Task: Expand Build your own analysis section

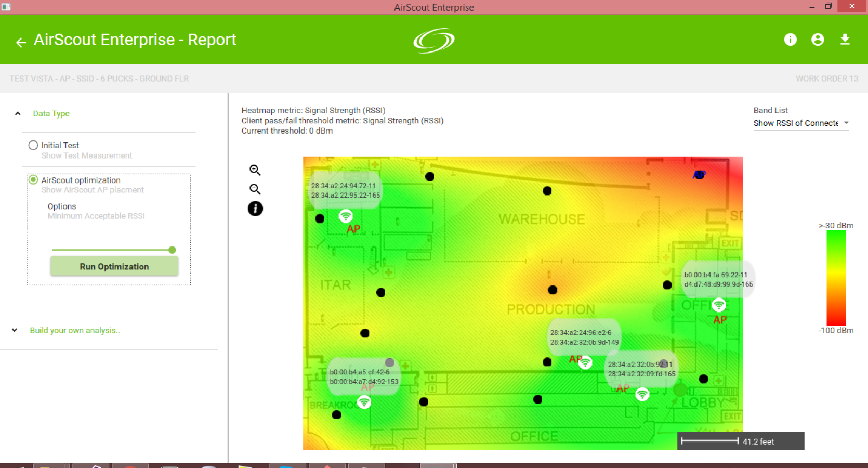Action: [15, 330]
